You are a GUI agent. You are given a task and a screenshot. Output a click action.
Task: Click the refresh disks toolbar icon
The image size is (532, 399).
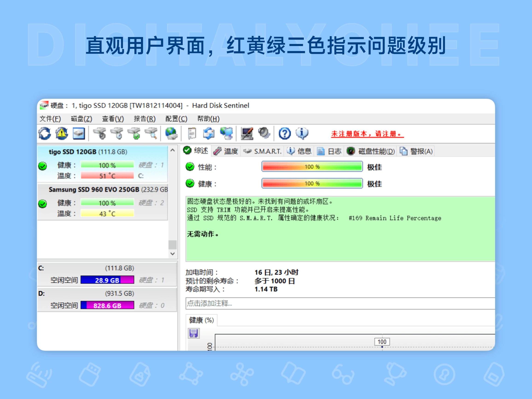(45, 134)
